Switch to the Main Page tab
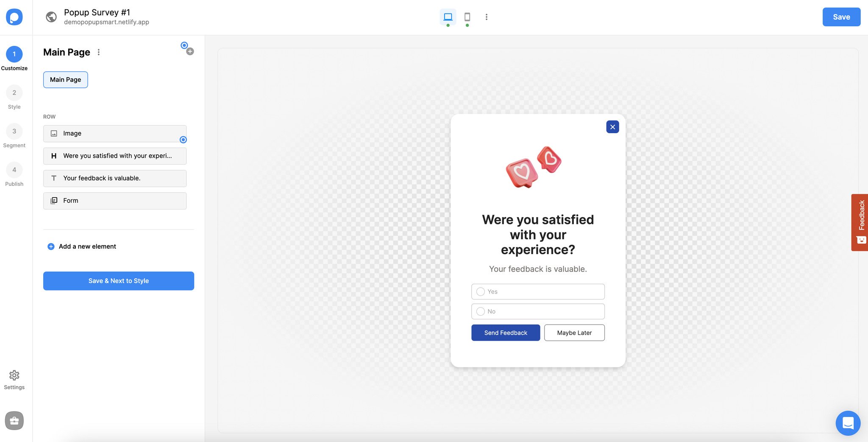The width and height of the screenshot is (868, 442). point(65,79)
